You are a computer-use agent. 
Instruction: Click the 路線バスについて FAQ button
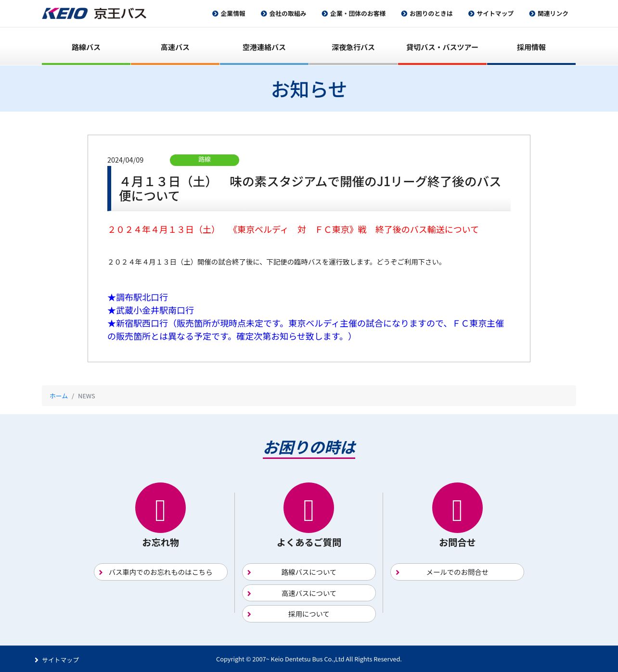tap(309, 572)
